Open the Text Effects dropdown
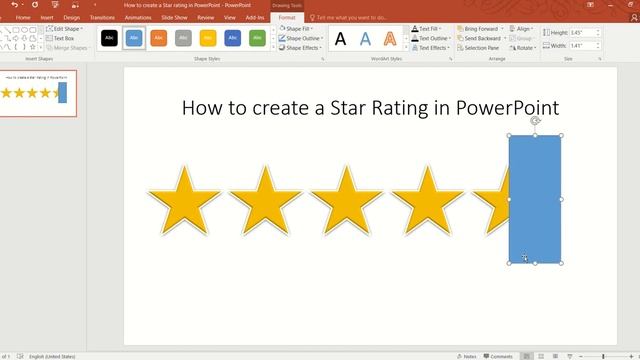The width and height of the screenshot is (640, 360). pyautogui.click(x=431, y=48)
